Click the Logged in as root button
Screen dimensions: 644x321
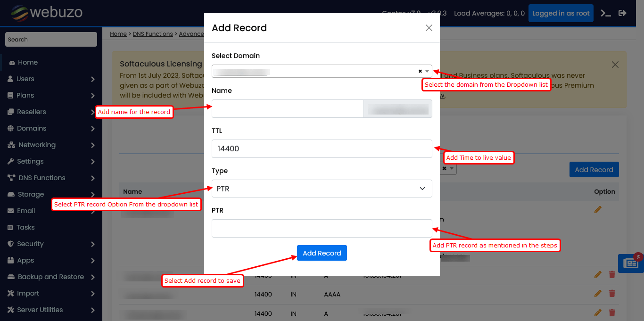click(x=561, y=13)
